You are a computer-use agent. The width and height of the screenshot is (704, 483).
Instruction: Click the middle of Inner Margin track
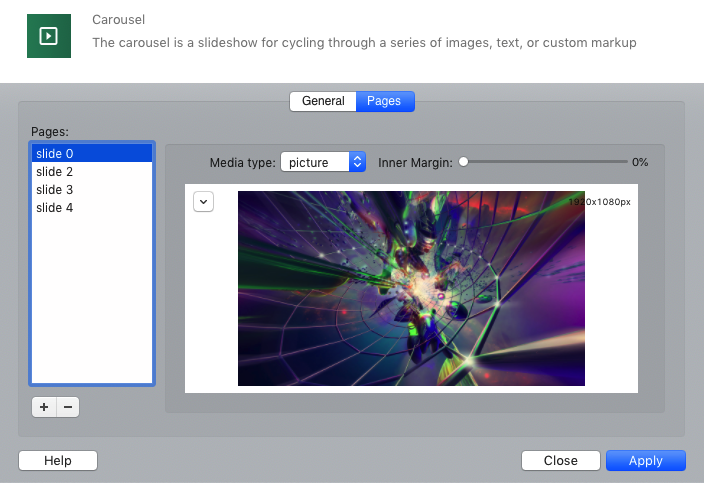[x=545, y=162]
